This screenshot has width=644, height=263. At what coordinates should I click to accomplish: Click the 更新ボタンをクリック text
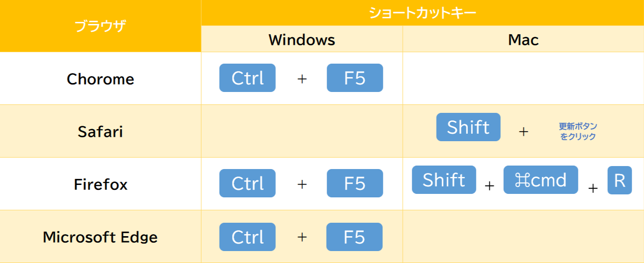point(578,131)
